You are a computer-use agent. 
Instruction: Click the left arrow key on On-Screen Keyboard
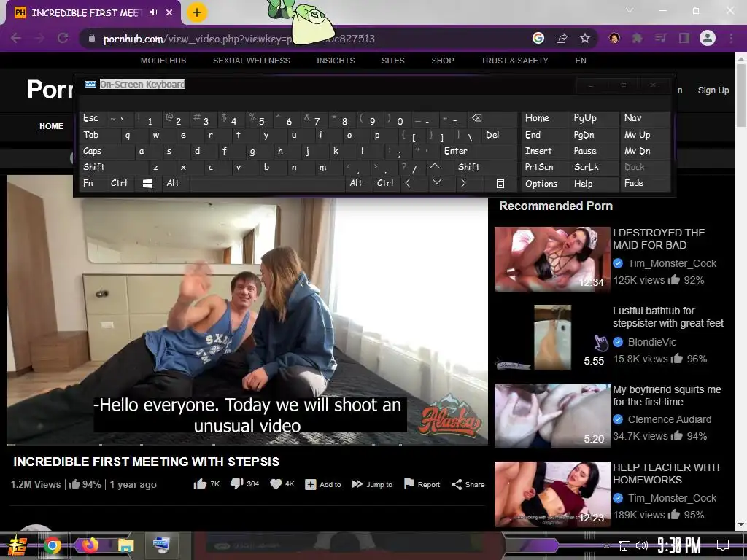(408, 183)
